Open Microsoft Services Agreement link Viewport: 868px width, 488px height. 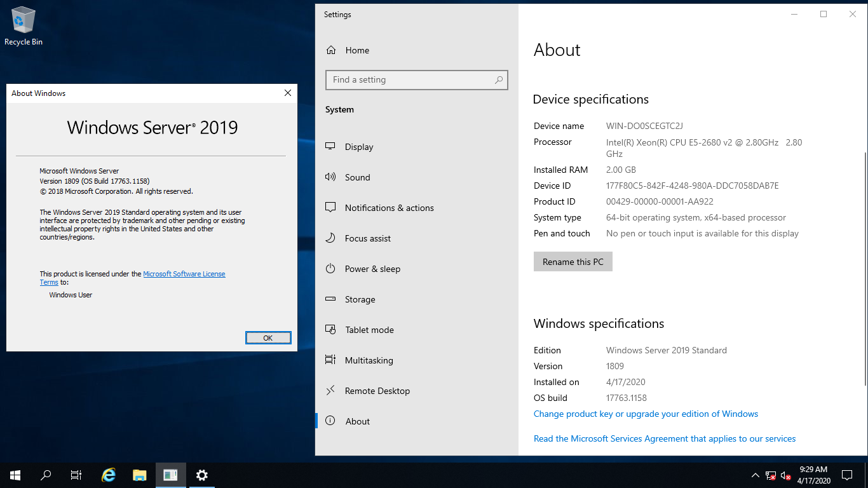click(x=665, y=438)
